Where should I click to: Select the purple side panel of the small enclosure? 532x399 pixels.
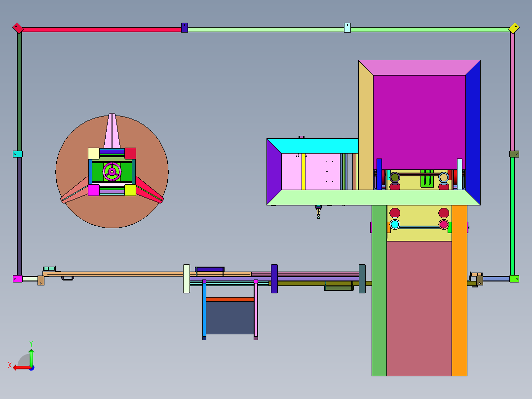pos(274,172)
